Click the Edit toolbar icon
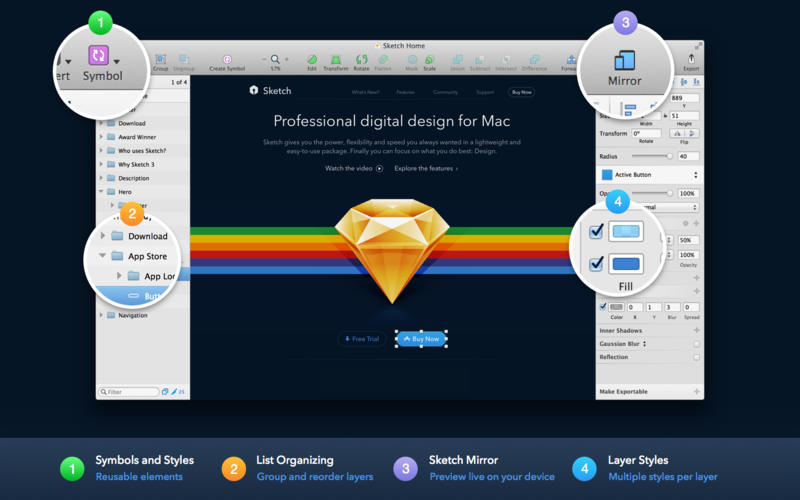The width and height of the screenshot is (800, 500). [x=311, y=59]
